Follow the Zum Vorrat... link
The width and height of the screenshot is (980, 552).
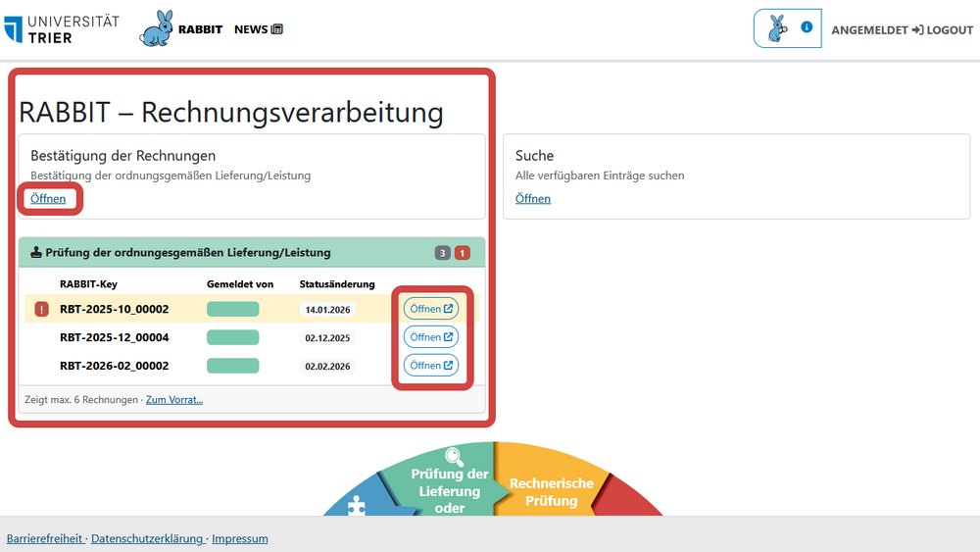(x=174, y=399)
